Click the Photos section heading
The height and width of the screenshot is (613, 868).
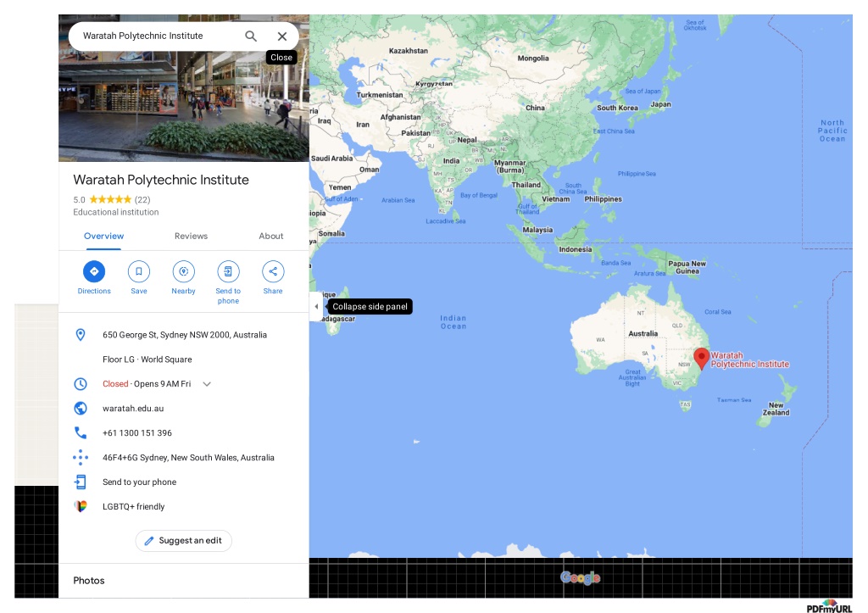[x=88, y=580]
